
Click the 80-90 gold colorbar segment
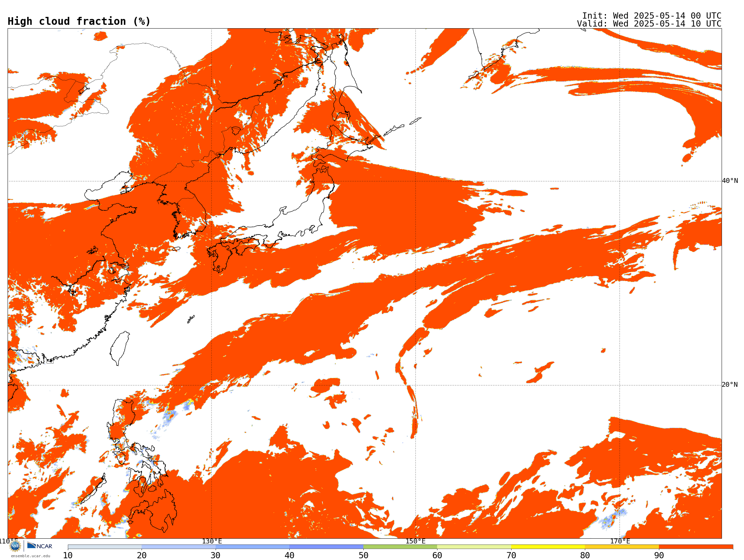point(622,547)
